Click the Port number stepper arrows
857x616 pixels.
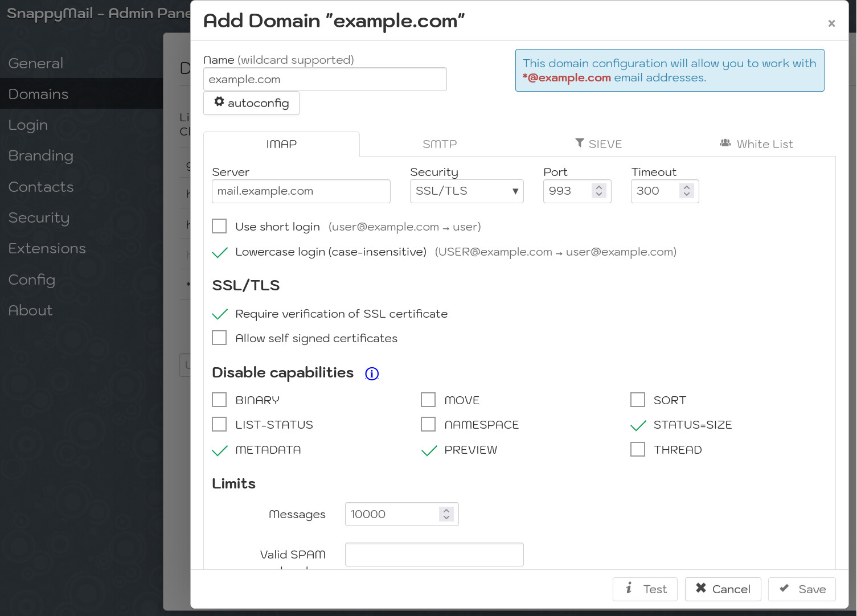click(598, 191)
